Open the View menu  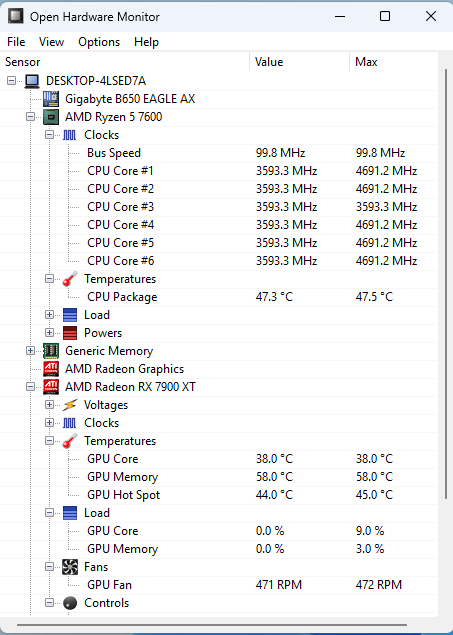[51, 42]
